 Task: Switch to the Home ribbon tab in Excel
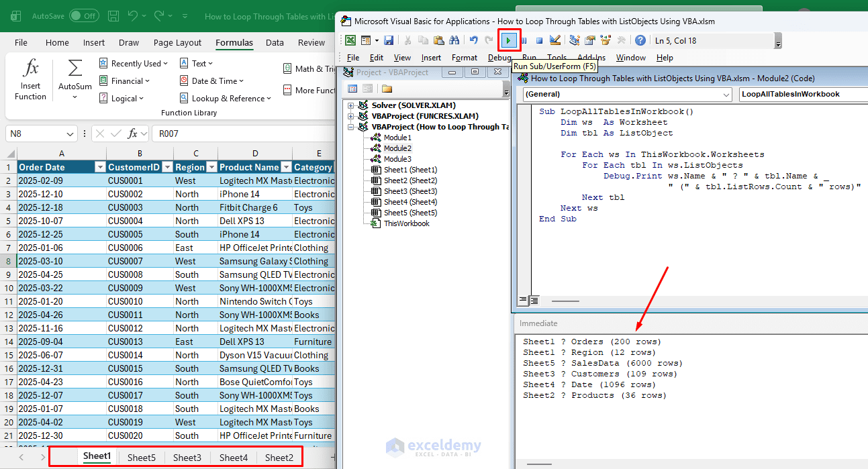[57, 42]
